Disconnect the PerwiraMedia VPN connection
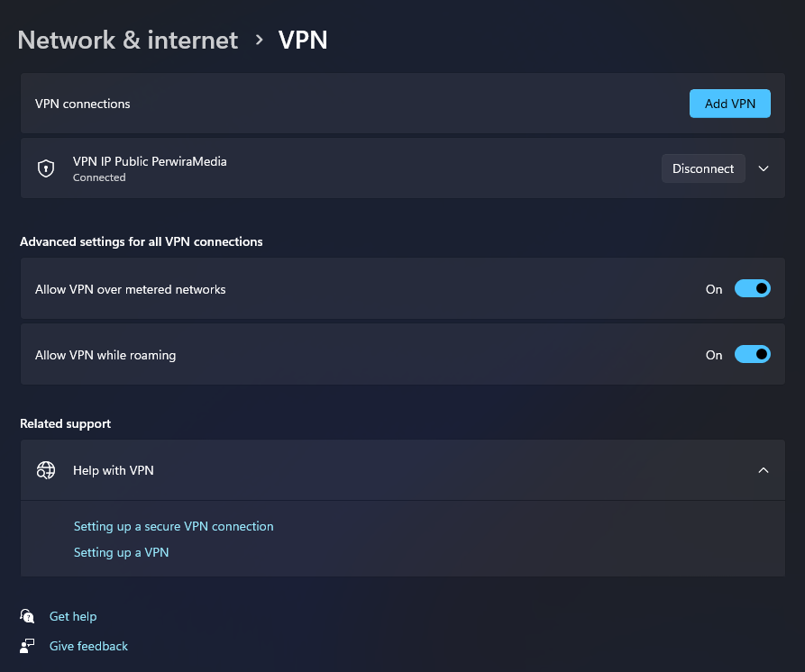This screenshot has width=805, height=672. click(x=703, y=168)
